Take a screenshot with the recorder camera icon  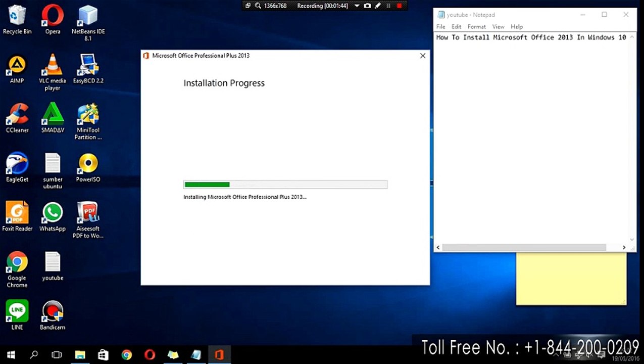(367, 6)
